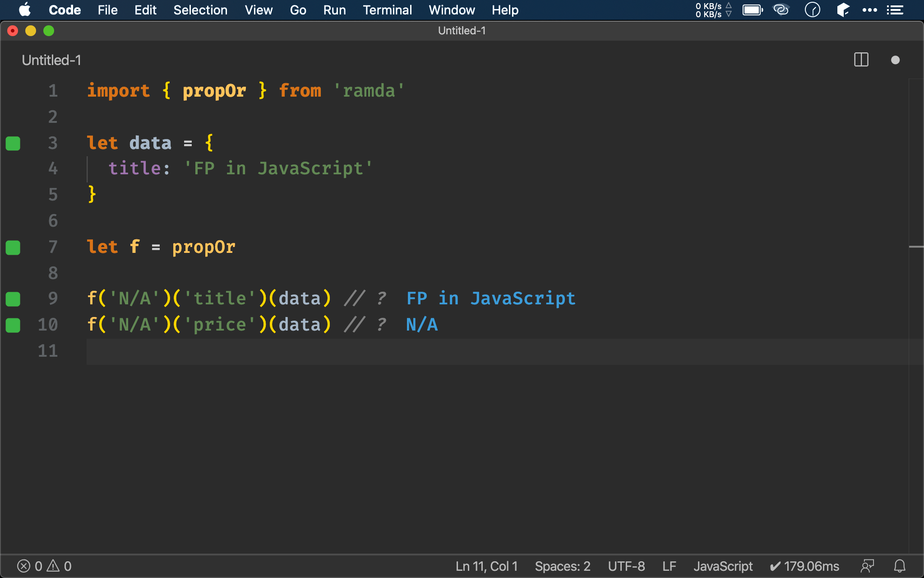Select the UTF-8 encoding status item

coord(626,566)
